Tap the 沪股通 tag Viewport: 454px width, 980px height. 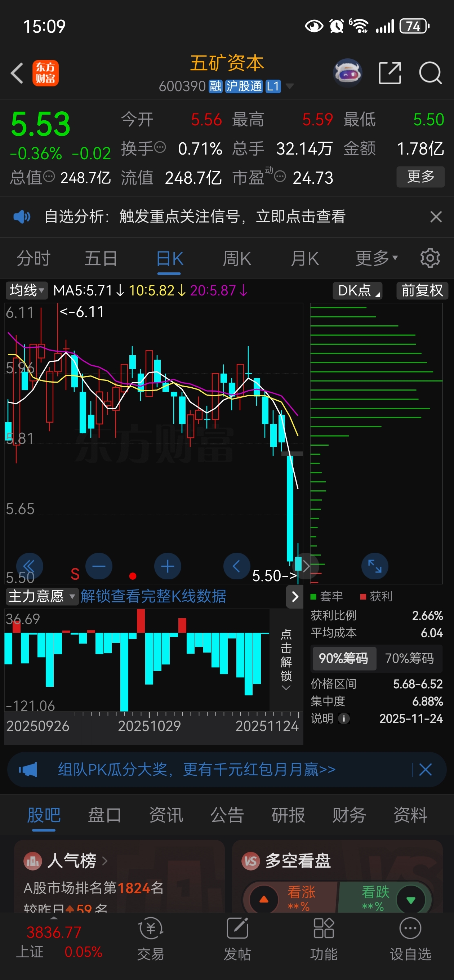click(244, 86)
